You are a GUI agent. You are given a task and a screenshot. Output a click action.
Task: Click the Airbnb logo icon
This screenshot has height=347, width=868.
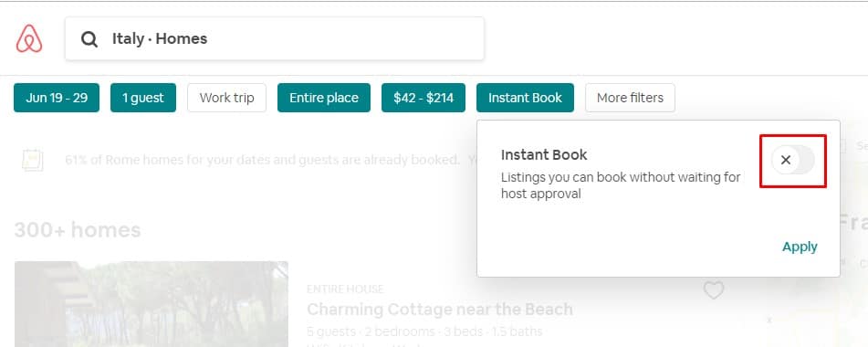tap(29, 38)
